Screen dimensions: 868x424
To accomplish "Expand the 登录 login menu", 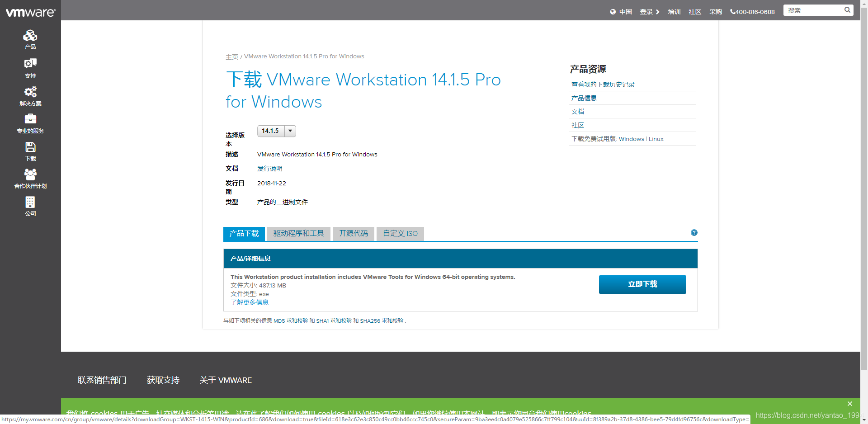I will 650,12.
